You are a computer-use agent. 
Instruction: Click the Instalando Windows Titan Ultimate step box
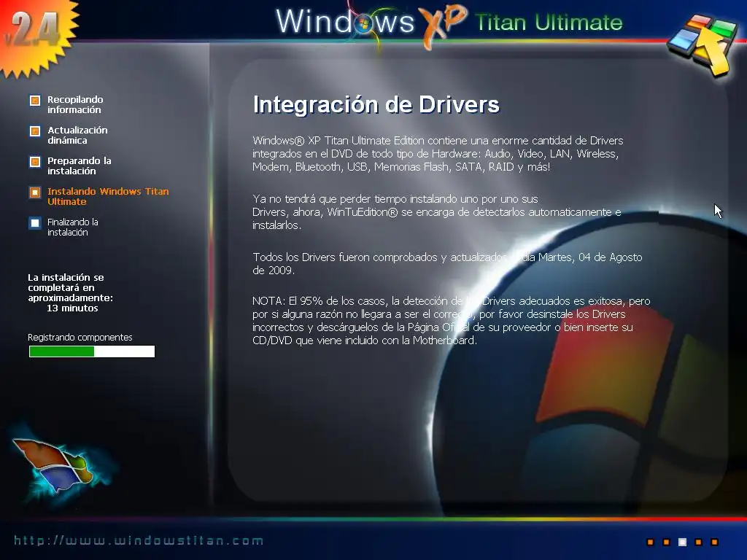pyautogui.click(x=35, y=192)
